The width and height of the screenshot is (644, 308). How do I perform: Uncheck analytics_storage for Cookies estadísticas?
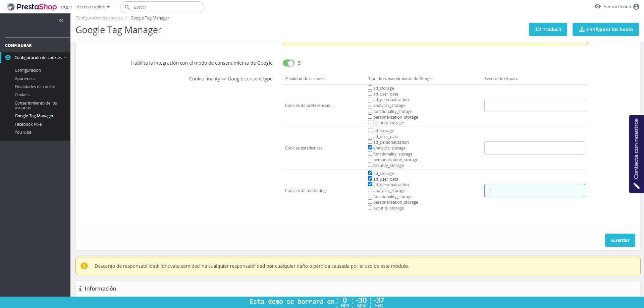coord(370,147)
